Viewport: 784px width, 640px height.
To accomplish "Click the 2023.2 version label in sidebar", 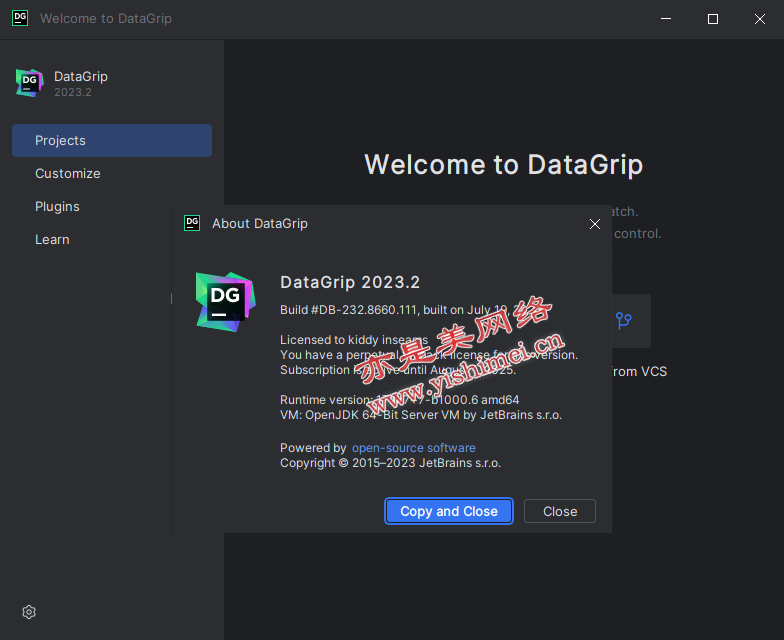I will (73, 92).
